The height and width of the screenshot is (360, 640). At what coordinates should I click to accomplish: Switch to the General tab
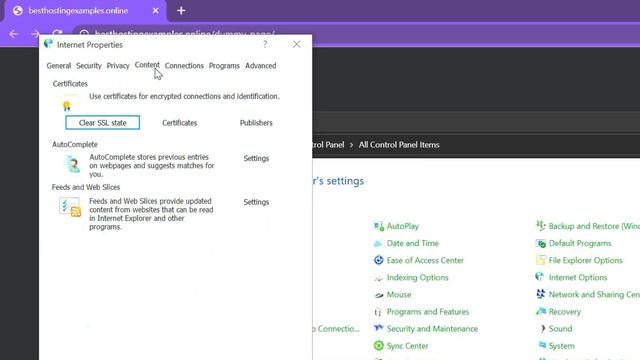[x=59, y=66]
